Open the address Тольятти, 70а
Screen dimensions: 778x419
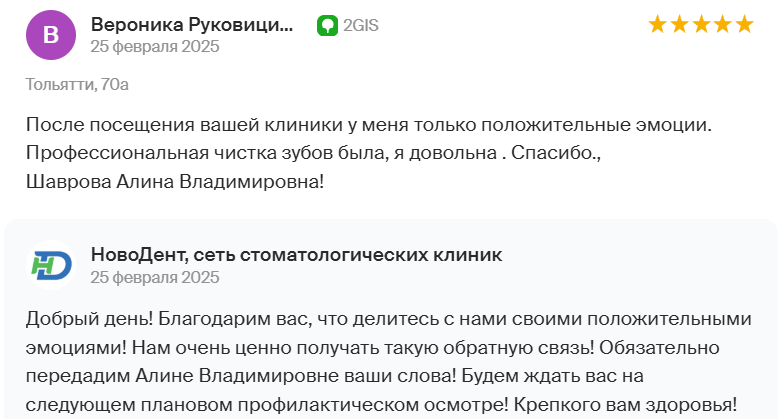coord(77,84)
